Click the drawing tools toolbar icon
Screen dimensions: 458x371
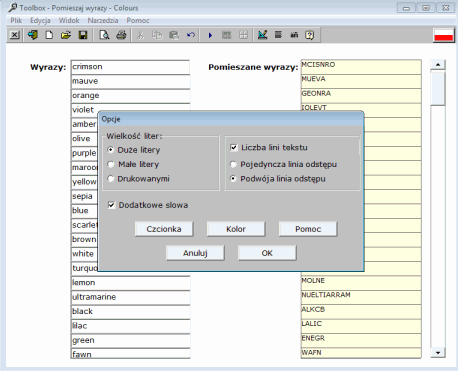click(x=263, y=35)
